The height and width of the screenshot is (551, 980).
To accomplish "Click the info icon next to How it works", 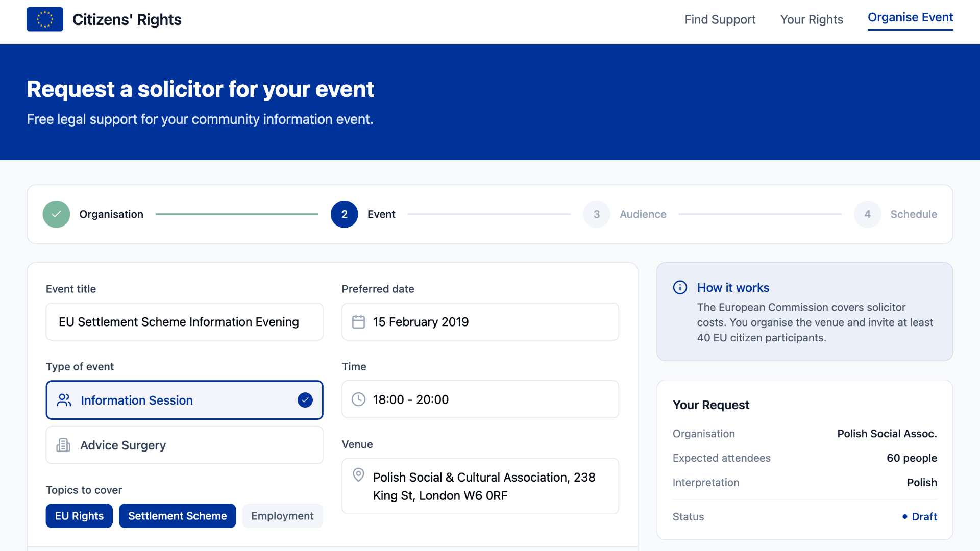I will 680,287.
